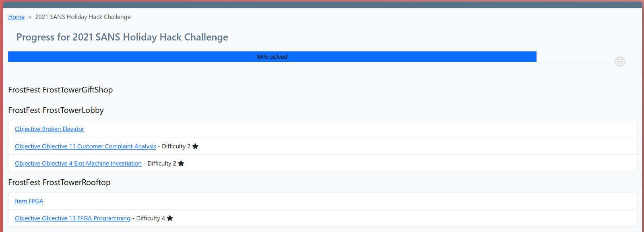
Task: Click the globe icon beside the progress bar
Action: point(620,62)
